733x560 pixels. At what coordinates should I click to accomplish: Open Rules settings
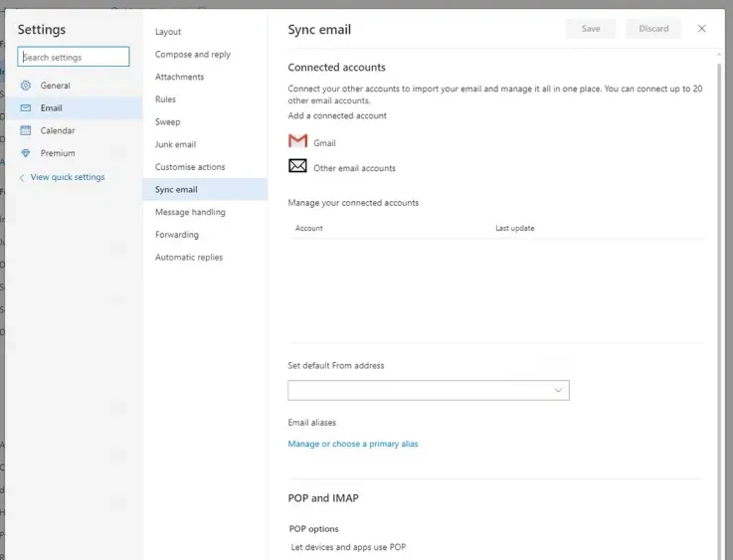tap(205, 99)
